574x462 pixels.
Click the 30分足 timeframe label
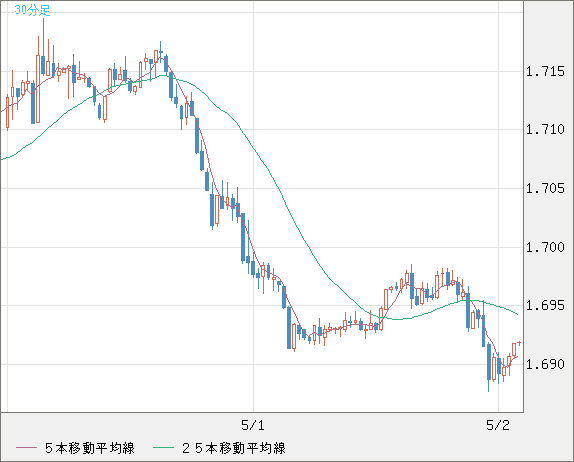(x=32, y=10)
